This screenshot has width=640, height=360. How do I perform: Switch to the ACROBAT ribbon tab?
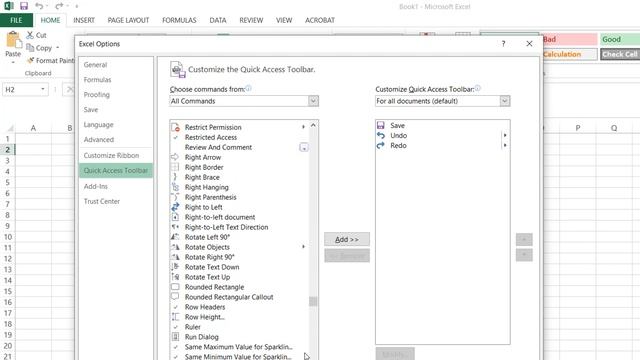pos(320,20)
